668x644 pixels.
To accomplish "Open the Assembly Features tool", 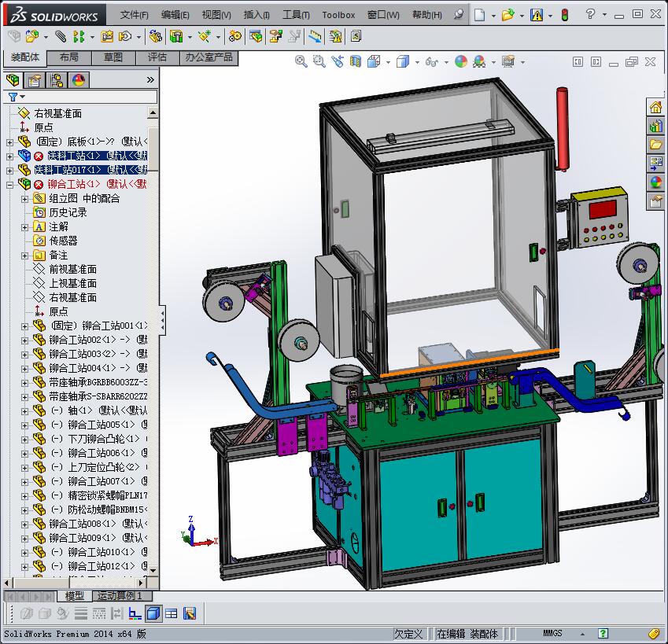I will 176,37.
